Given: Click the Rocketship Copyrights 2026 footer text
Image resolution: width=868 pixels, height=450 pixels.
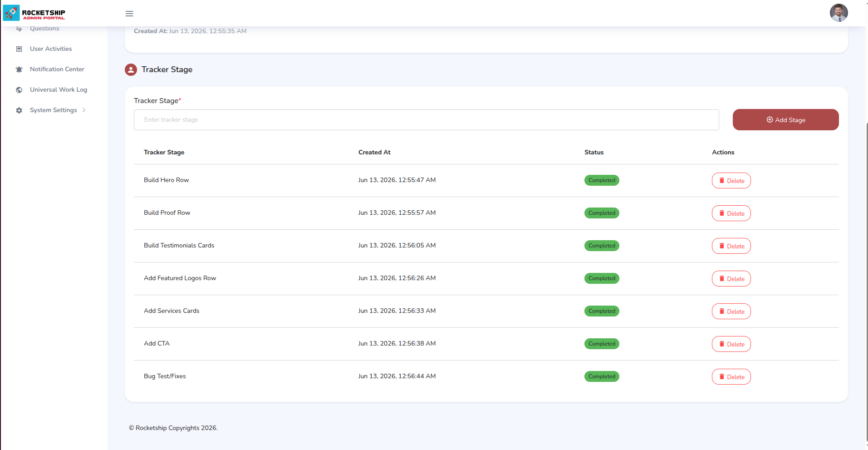Looking at the screenshot, I should (x=173, y=428).
